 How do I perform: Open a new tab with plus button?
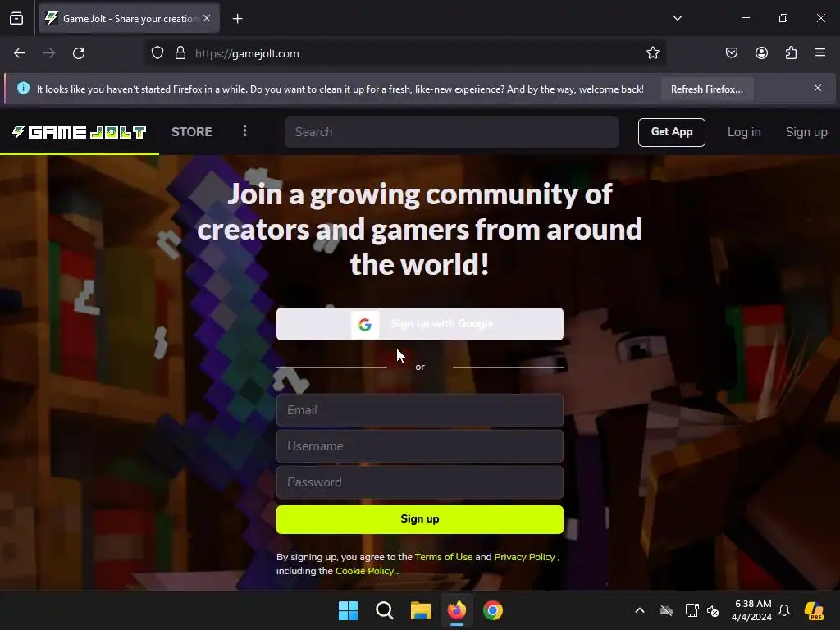(x=237, y=19)
